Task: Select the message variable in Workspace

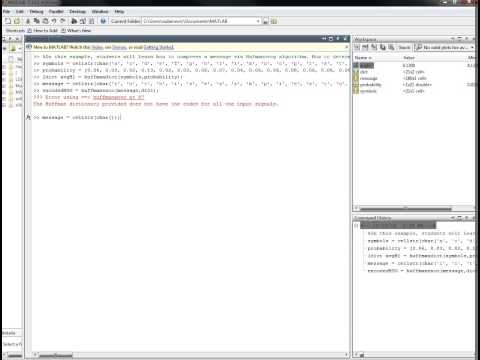Action: click(368, 78)
